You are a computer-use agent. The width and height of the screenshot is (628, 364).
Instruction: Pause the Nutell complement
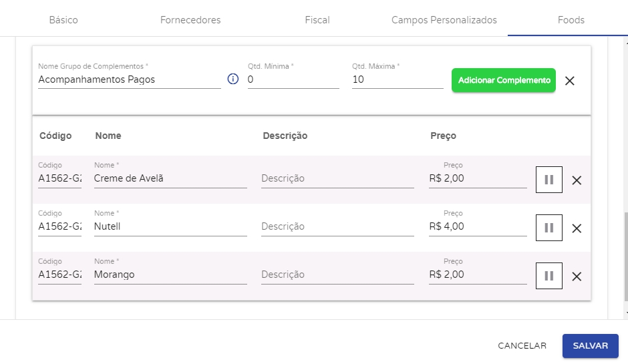point(549,228)
